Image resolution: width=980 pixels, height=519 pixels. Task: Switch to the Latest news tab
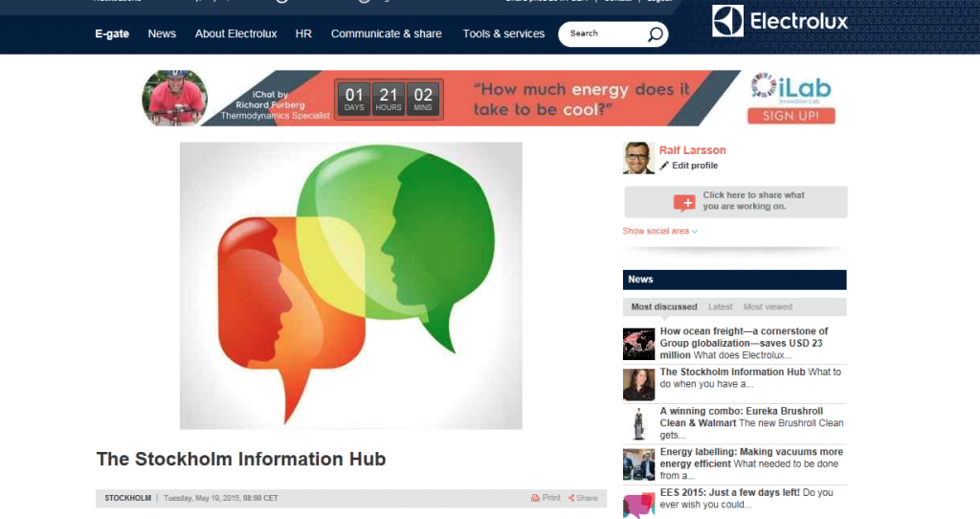(720, 307)
